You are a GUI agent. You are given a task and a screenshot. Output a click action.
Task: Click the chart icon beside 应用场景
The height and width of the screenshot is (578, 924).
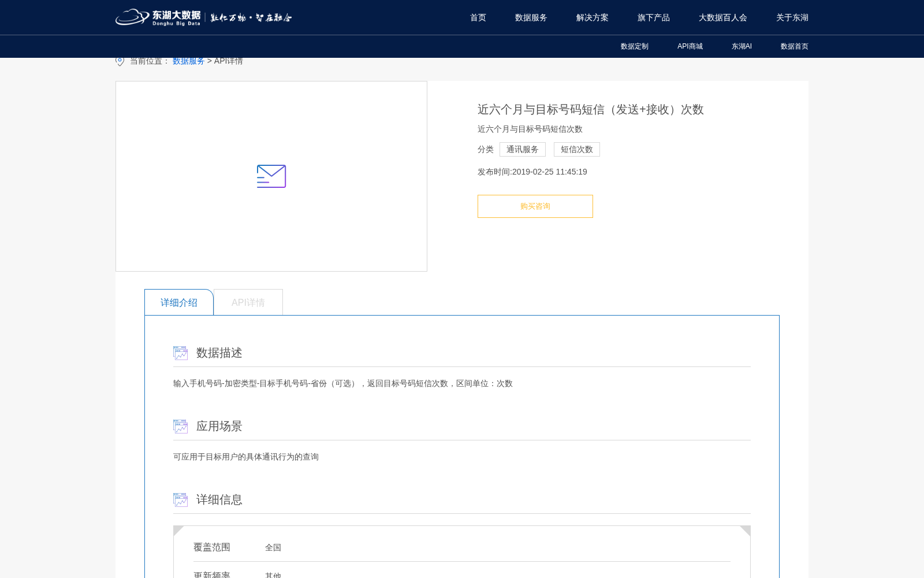pyautogui.click(x=180, y=426)
